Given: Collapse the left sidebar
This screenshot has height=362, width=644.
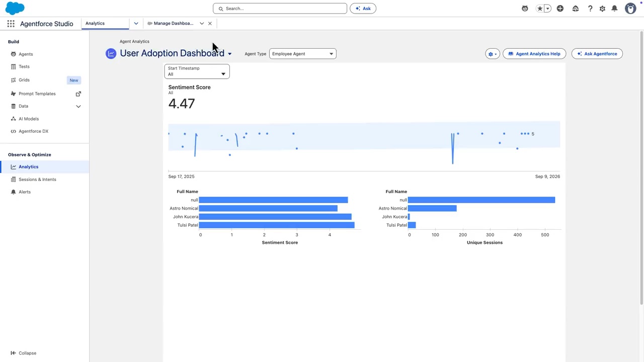Looking at the screenshot, I should 24,353.
